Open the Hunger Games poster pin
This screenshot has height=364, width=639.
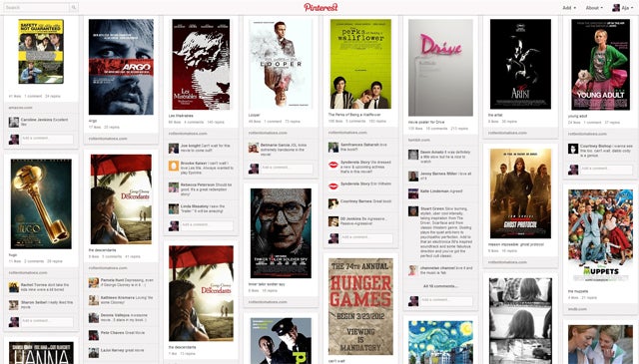[360, 306]
